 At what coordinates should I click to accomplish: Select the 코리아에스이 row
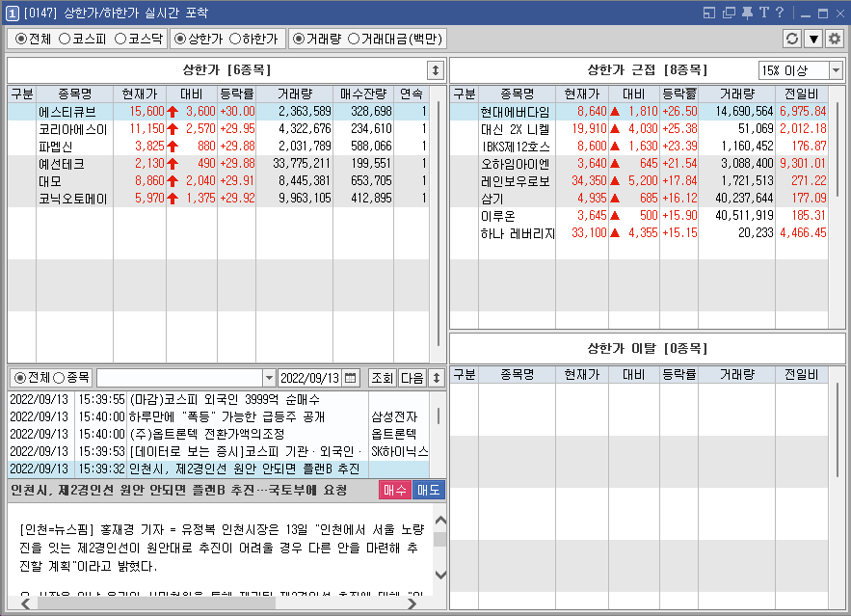[x=219, y=129]
